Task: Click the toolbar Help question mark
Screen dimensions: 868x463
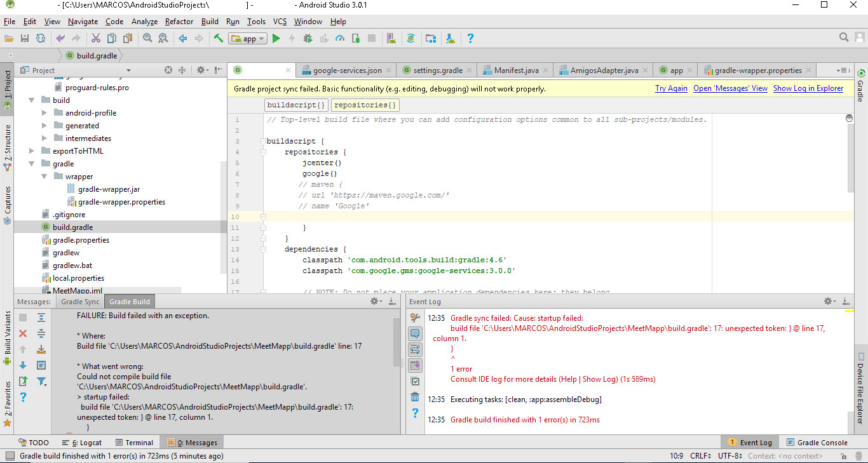Action: (x=470, y=39)
